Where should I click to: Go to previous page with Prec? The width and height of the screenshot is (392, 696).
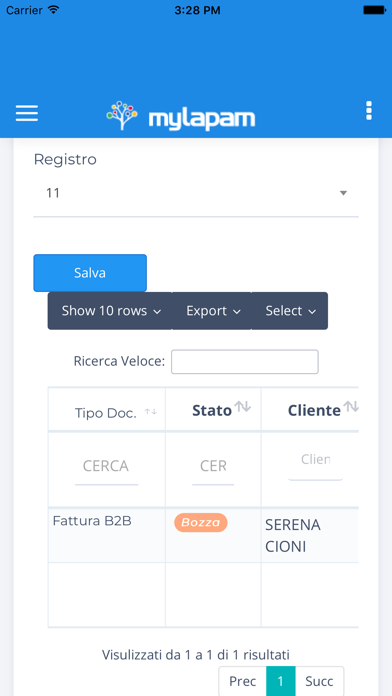[x=242, y=681]
